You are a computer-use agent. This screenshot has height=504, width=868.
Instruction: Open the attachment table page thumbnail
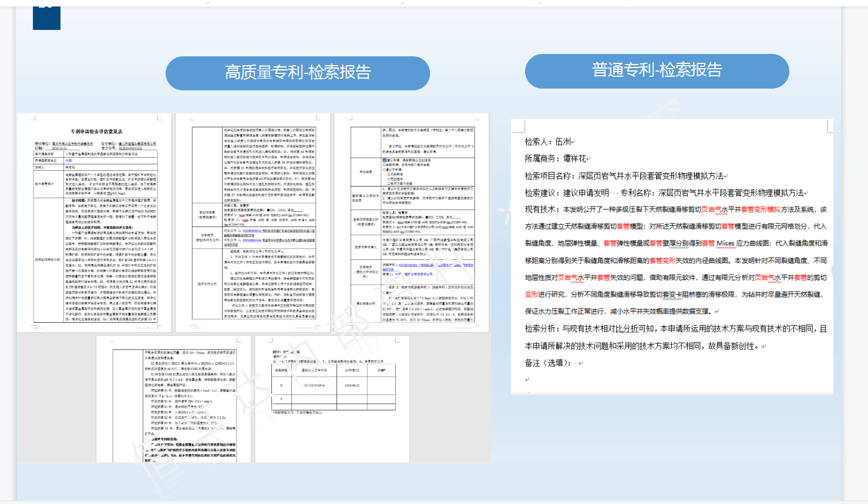click(x=332, y=399)
